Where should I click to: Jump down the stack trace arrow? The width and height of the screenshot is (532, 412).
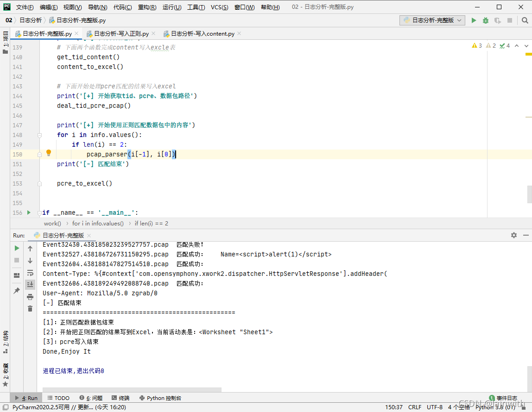click(x=30, y=261)
